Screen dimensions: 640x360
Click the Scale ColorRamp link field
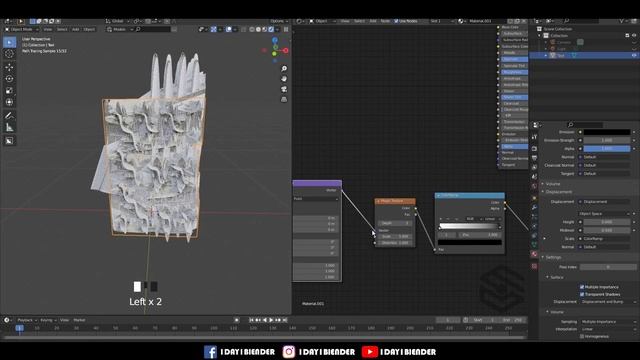(604, 239)
